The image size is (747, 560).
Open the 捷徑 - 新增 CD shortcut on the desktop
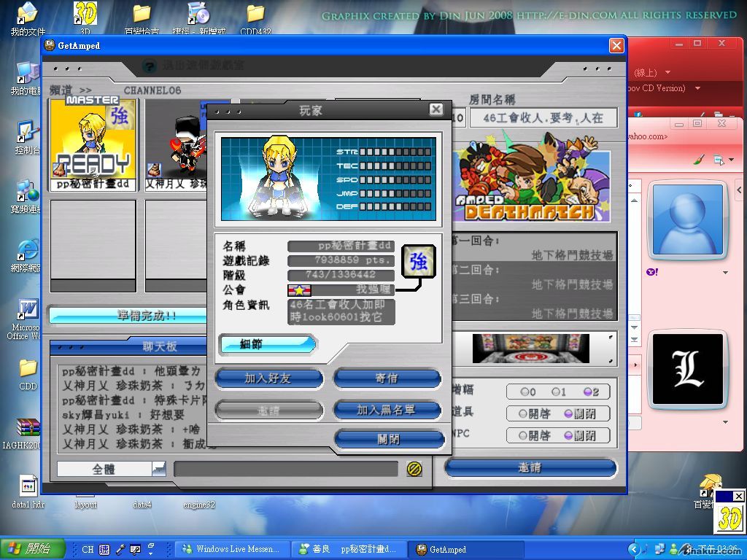pos(198,18)
